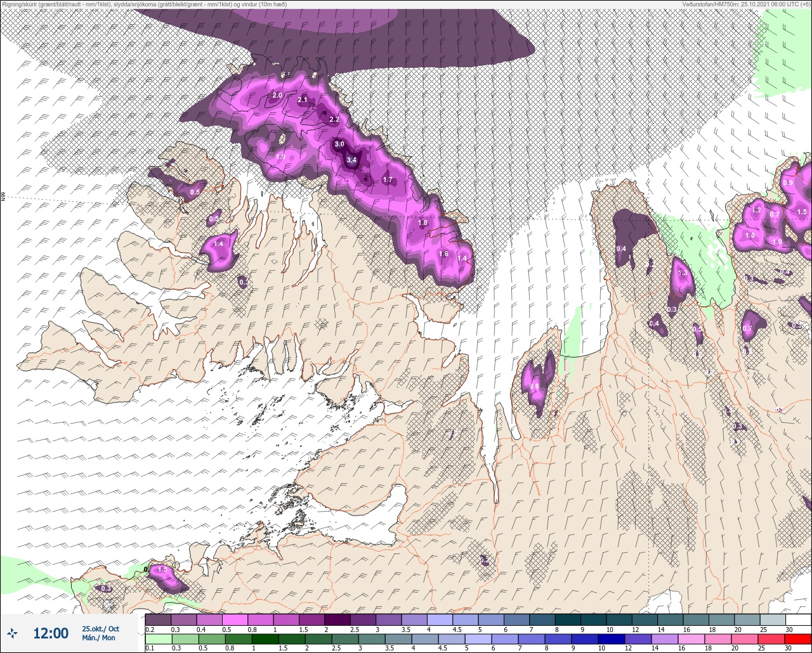Click the 2.2 precipitation value label

(334, 119)
